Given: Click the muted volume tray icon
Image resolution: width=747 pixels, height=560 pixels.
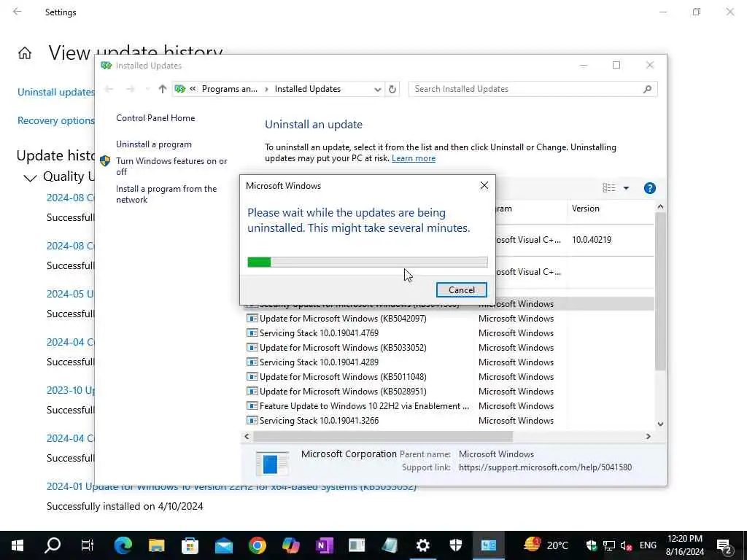Looking at the screenshot, I should [626, 545].
